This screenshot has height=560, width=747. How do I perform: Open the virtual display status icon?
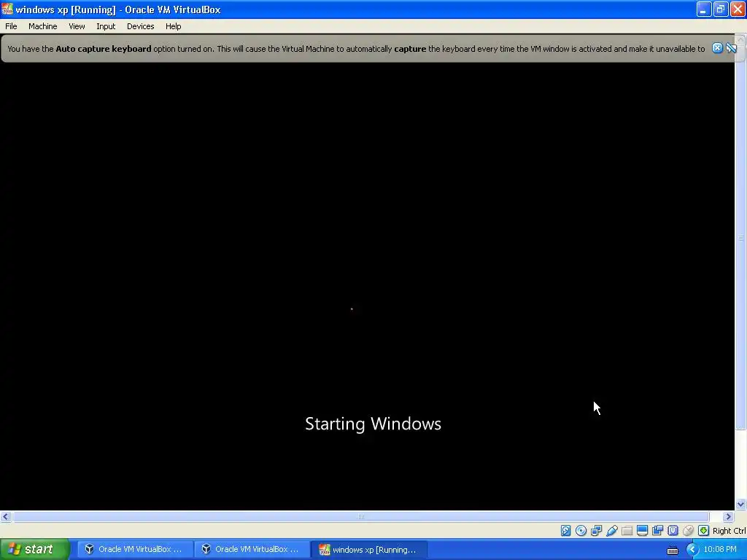coord(642,531)
